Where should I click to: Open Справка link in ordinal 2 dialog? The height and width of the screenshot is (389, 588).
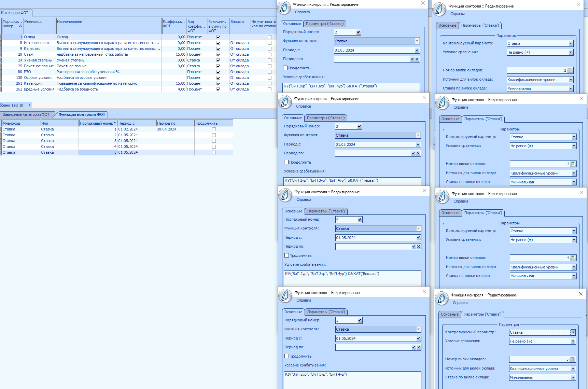pyautogui.click(x=303, y=12)
